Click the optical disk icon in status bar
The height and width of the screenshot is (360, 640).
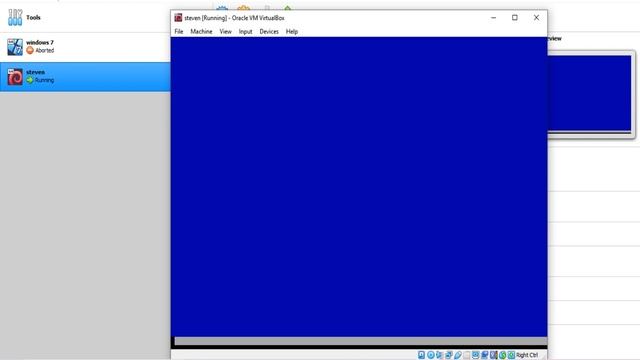click(431, 355)
